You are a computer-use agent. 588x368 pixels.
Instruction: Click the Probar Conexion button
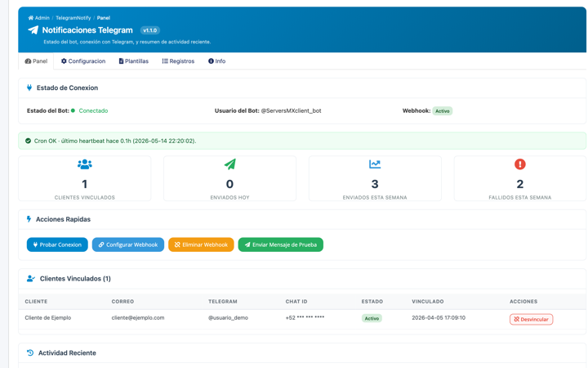coord(57,245)
